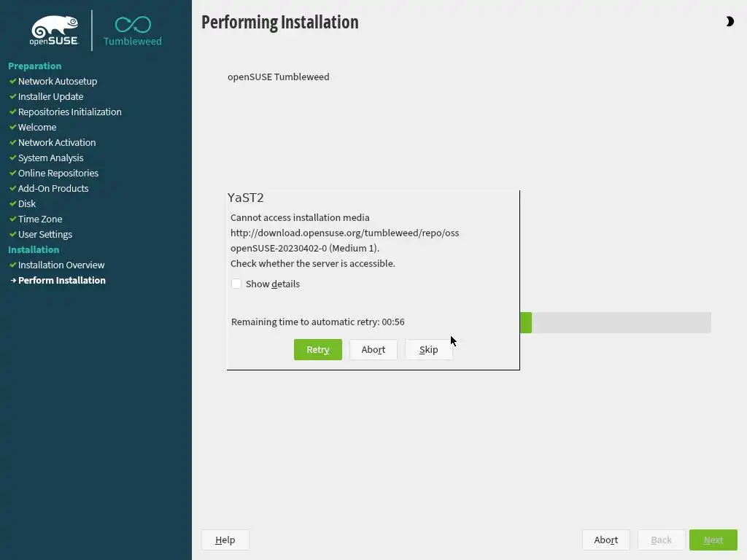
Task: Click checkmark beside Disk step
Action: coord(13,203)
